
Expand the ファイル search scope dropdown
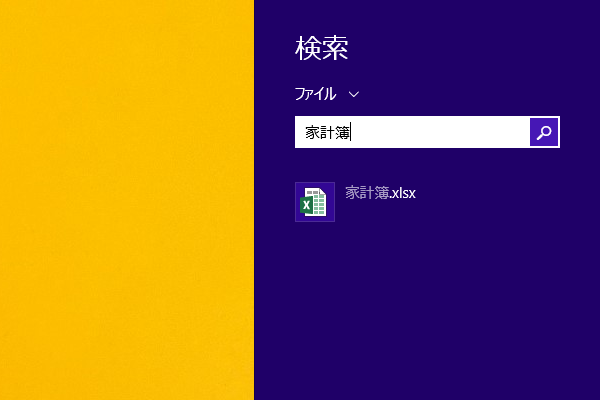tap(327, 94)
